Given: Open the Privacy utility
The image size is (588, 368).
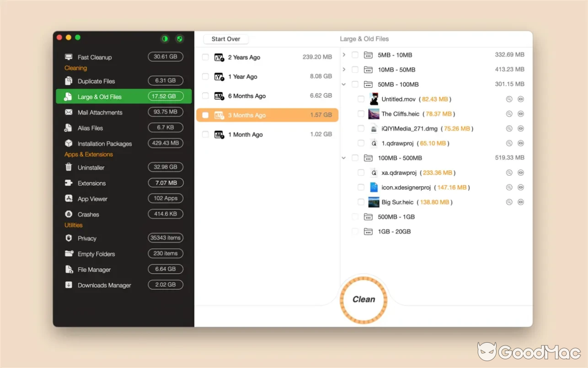Looking at the screenshot, I should click(87, 238).
